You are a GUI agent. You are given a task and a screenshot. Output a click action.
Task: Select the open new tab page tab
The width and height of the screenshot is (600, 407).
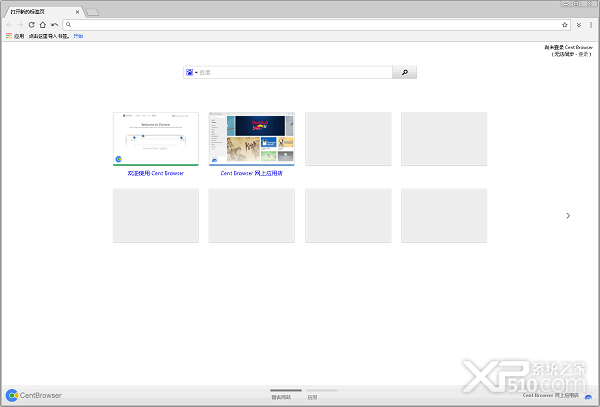pyautogui.click(x=42, y=12)
